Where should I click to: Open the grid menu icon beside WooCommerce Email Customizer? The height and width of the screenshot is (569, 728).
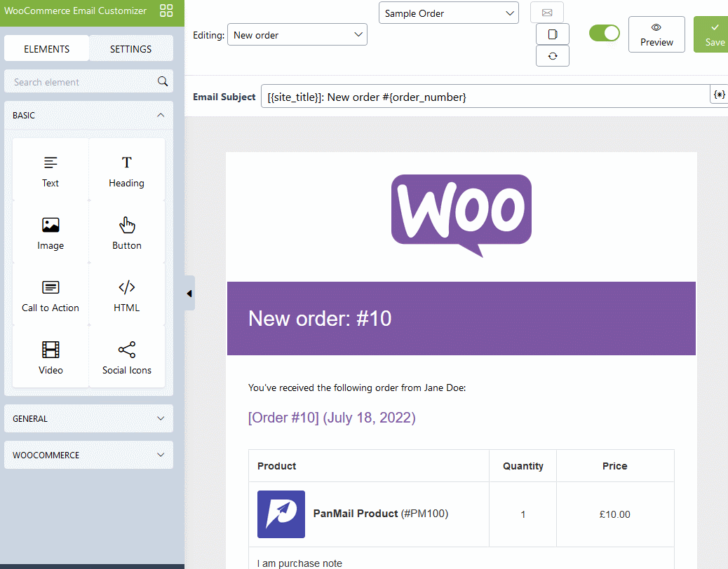pos(166,11)
